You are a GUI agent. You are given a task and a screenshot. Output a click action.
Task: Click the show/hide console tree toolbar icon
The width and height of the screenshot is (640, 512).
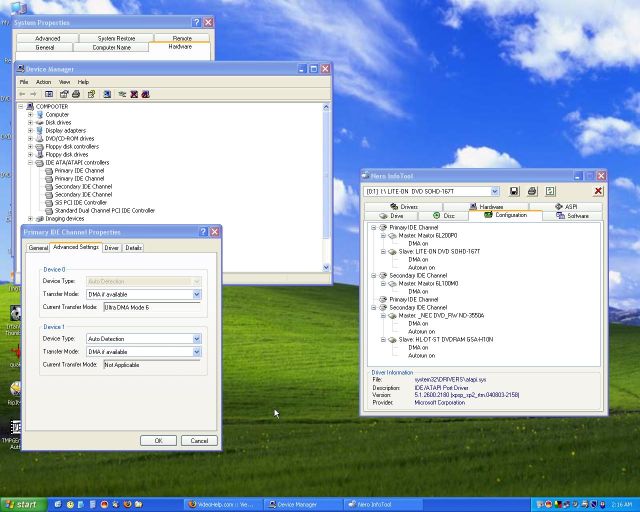(49, 94)
